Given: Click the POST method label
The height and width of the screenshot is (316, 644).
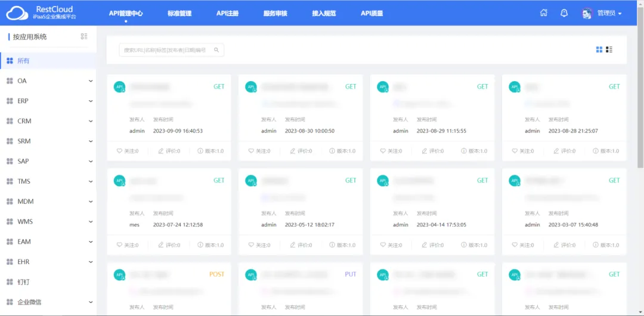Looking at the screenshot, I should tap(217, 274).
